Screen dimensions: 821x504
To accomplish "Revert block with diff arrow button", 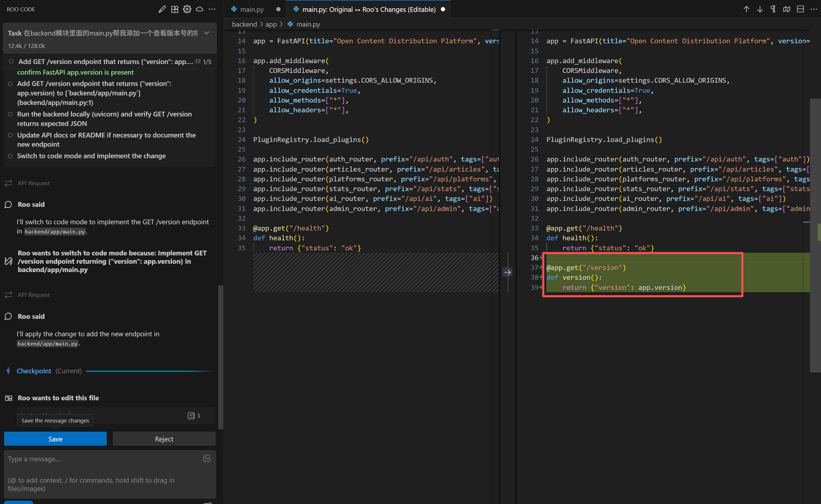I will [507, 272].
